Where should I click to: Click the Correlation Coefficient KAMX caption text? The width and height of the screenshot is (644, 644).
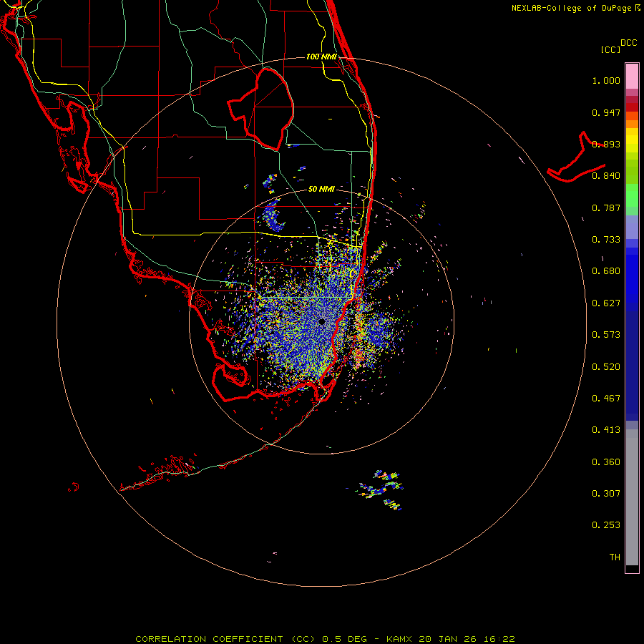(x=325, y=639)
